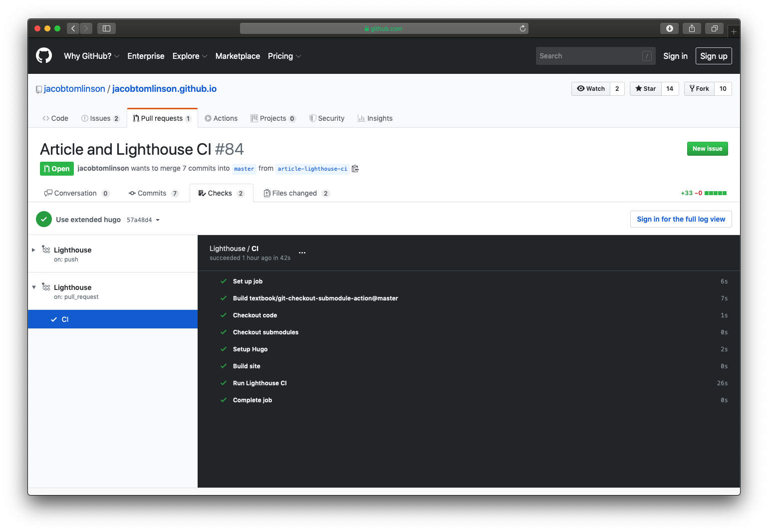Click the GitHub octocat logo
768x532 pixels.
point(43,56)
